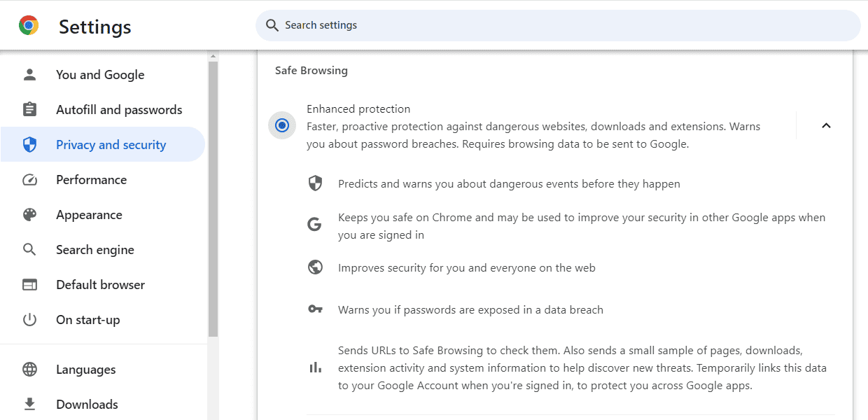Click the Chrome logo next to Settings
This screenshot has height=420, width=868.
pyautogui.click(x=28, y=25)
